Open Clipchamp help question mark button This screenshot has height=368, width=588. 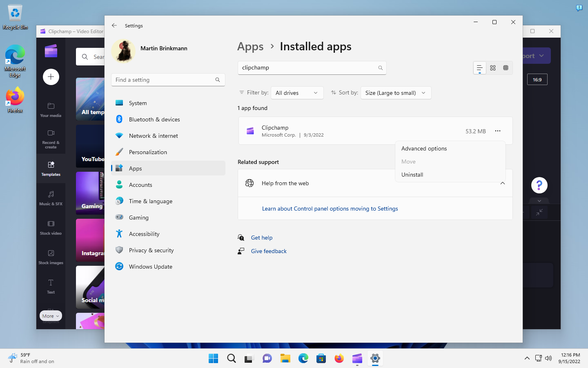coord(539,185)
